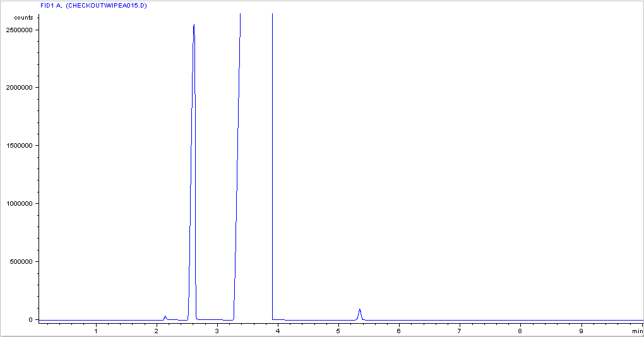Select the tall peak near 2.6 min
Viewport: 644px width, 337px height.
click(192, 172)
